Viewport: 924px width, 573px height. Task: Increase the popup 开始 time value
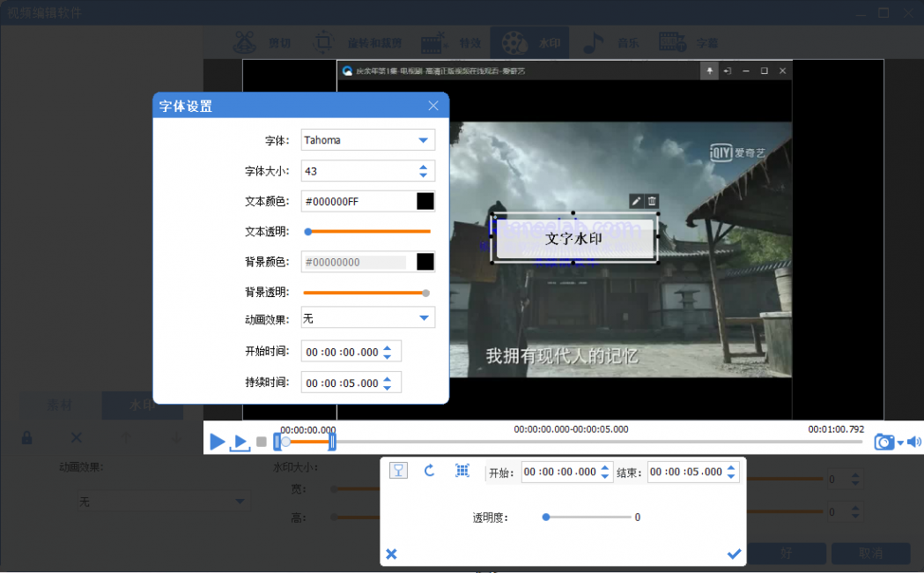(x=605, y=468)
